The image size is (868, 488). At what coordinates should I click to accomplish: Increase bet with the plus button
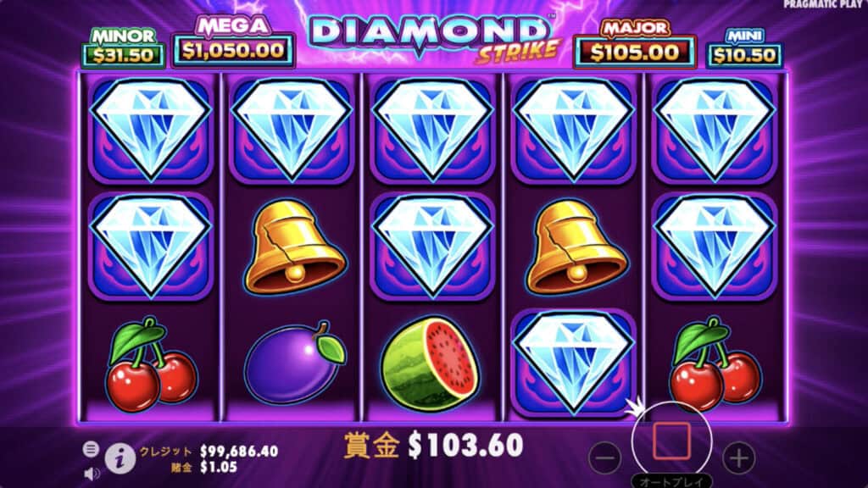coord(738,458)
